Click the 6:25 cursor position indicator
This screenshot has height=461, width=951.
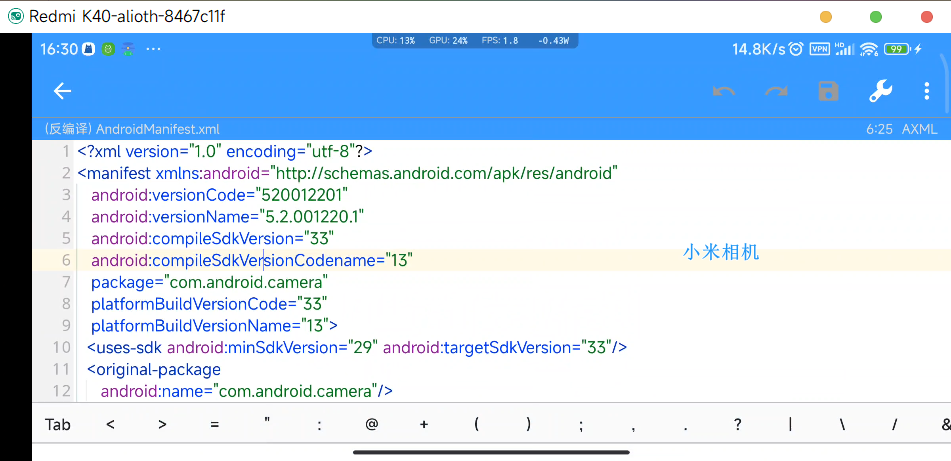[879, 129]
